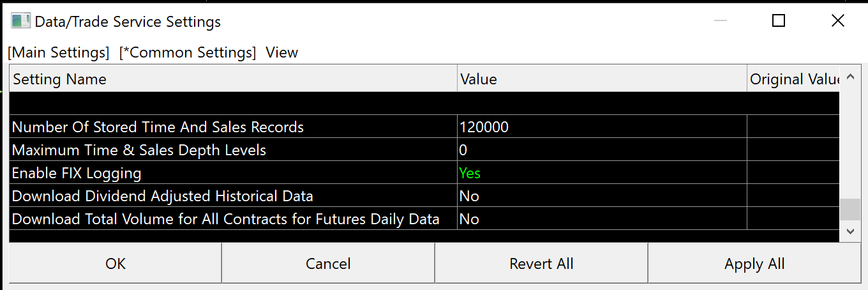The image size is (868, 290).
Task: Open the Common Settings menu
Action: point(188,52)
